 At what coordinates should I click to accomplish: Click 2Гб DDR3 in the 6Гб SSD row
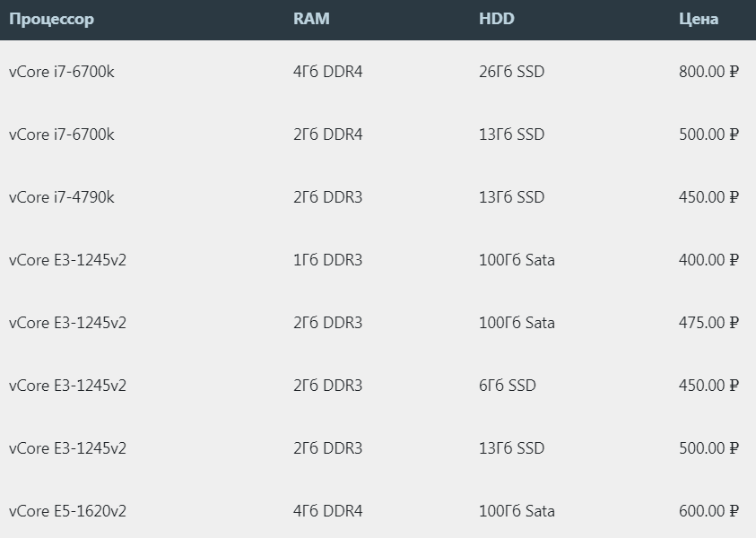pos(328,386)
